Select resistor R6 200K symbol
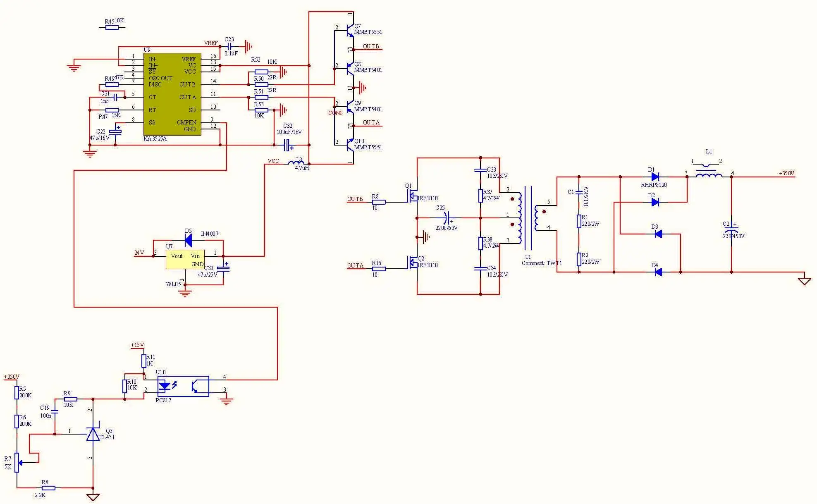The height and width of the screenshot is (504, 817). pyautogui.click(x=17, y=421)
